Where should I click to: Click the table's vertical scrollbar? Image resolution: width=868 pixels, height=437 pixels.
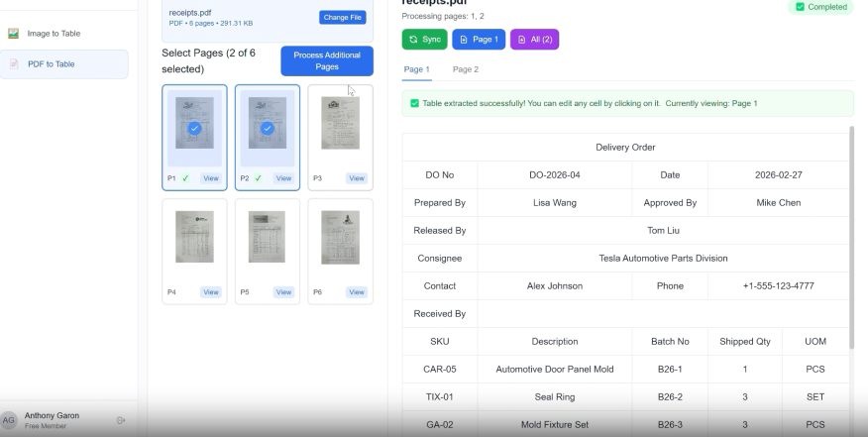coord(851,237)
